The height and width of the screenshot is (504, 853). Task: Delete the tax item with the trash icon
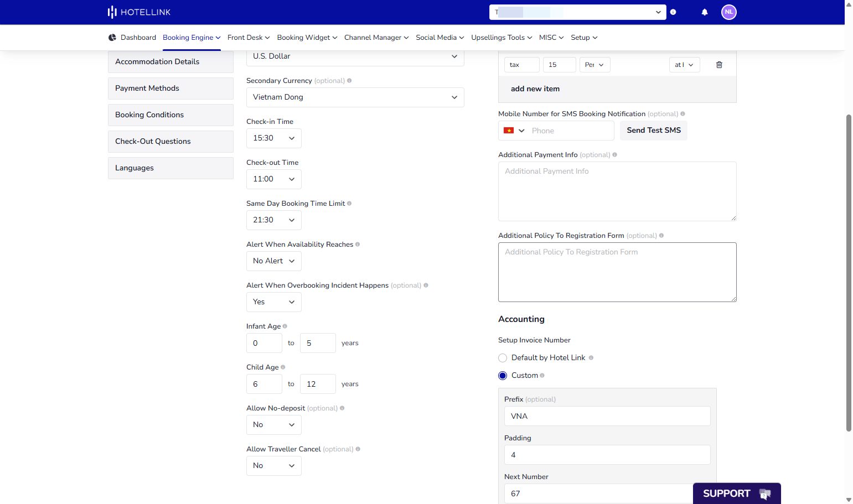pyautogui.click(x=719, y=65)
